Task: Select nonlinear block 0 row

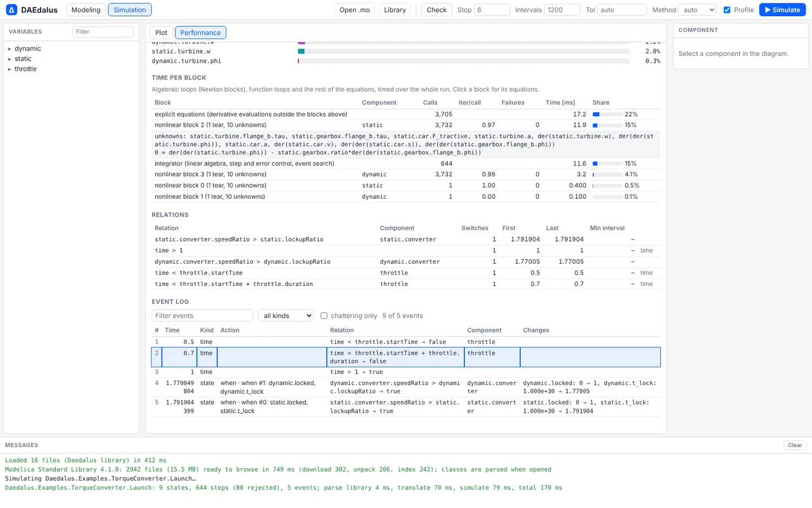Action: pos(405,186)
